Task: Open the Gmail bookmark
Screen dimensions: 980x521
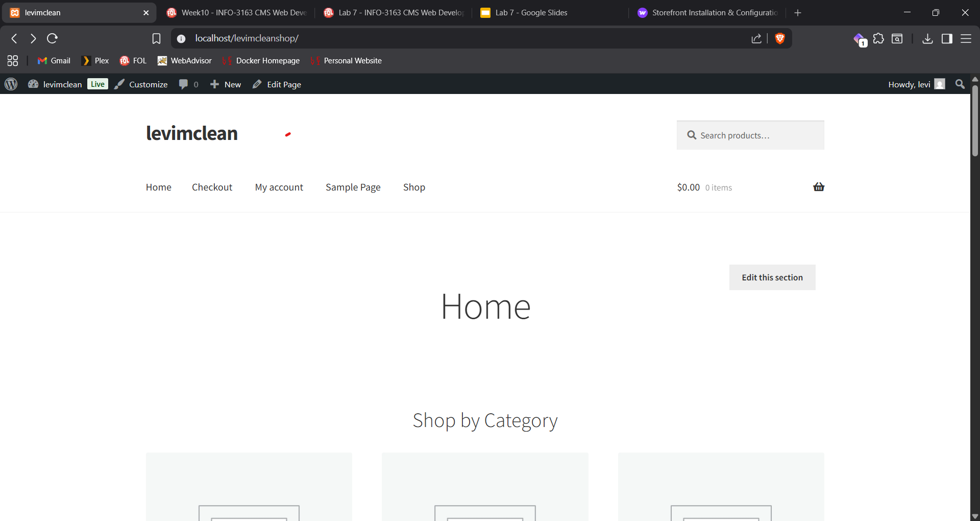Action: (54, 61)
